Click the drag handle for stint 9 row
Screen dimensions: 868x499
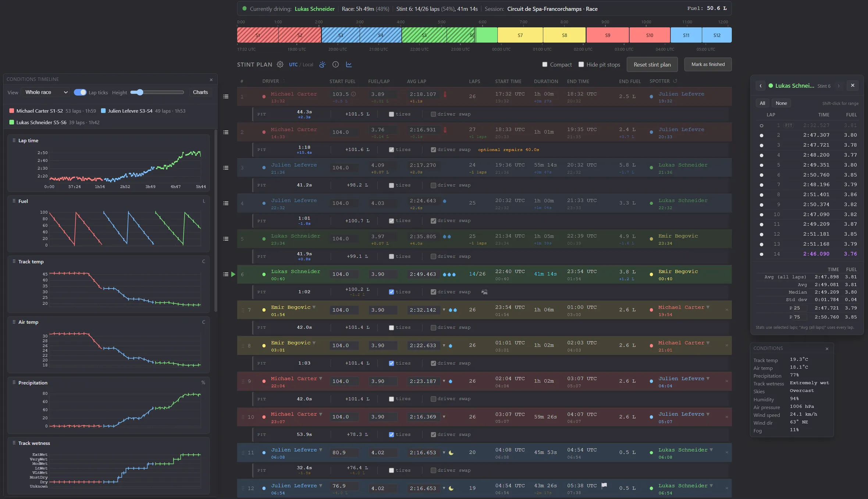[243, 381]
